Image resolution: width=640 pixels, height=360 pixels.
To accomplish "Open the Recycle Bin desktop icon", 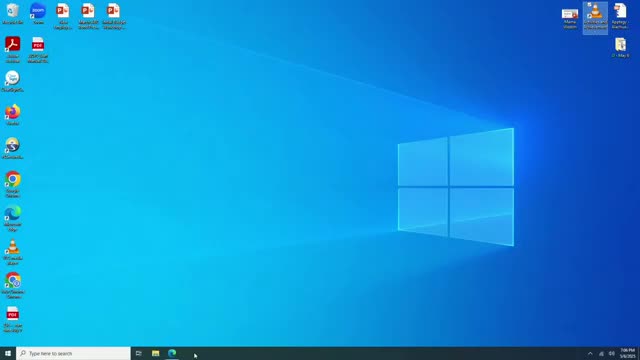I will point(13,13).
